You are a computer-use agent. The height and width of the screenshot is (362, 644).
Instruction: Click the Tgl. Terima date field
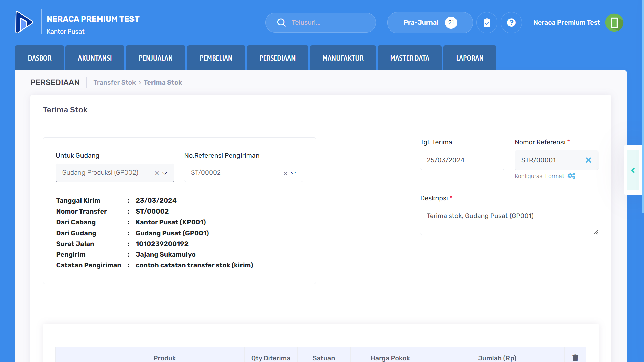[462, 160]
